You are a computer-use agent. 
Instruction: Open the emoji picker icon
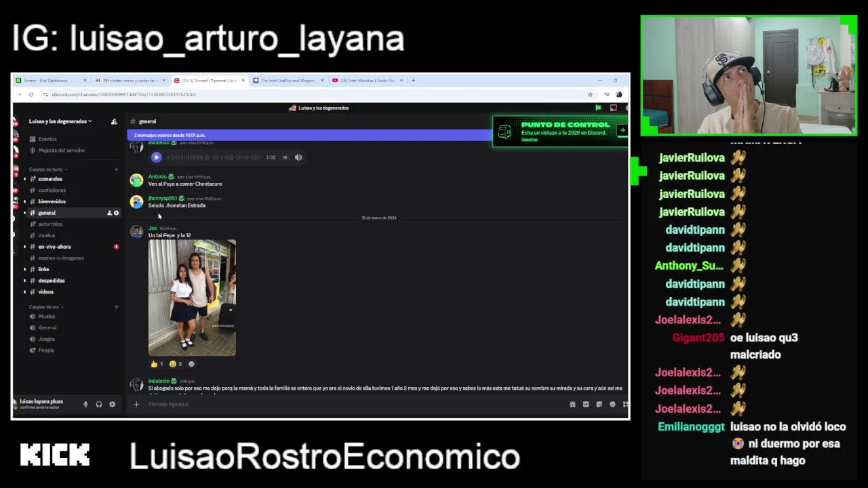coord(612,405)
